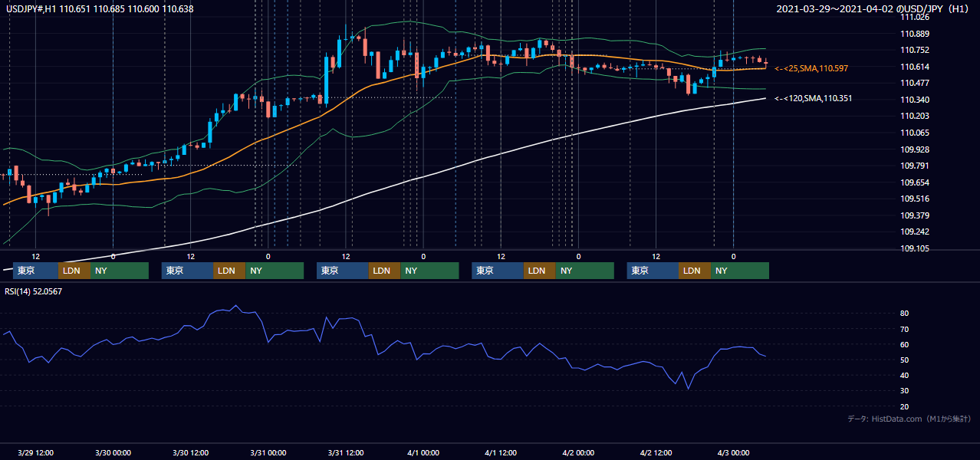Click the rightmost NY session bar

tap(739, 271)
